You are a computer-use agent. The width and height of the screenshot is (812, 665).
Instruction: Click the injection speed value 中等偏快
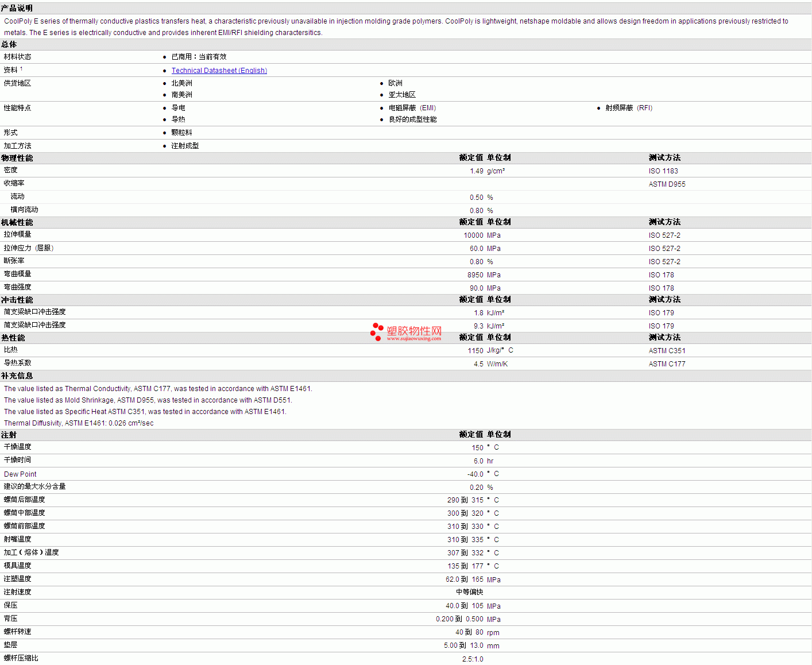470,592
